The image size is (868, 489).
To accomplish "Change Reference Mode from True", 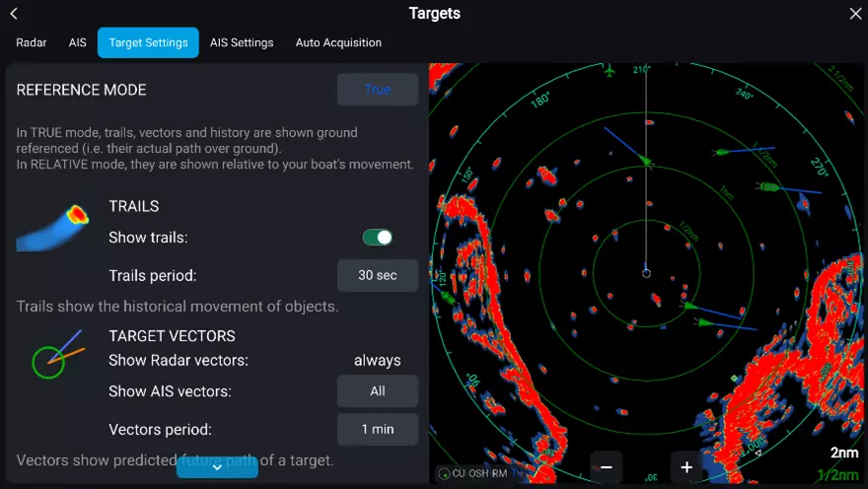I will coord(378,90).
